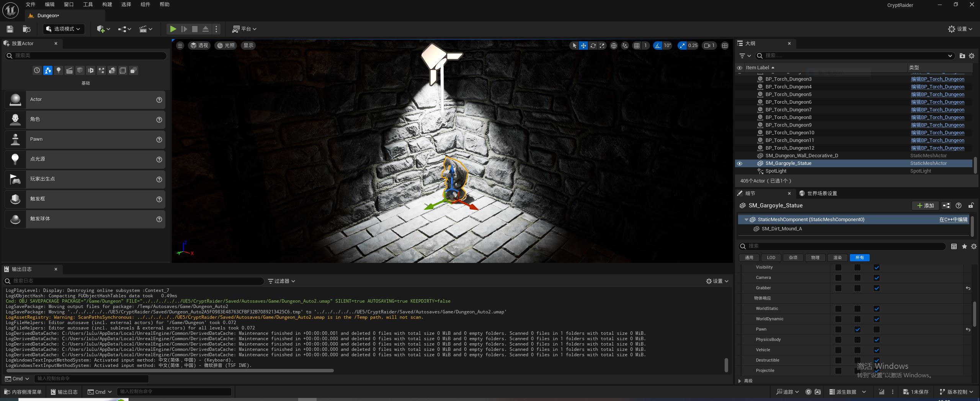
Task: Collapse the StaticMeshComponent tree arrow
Action: tap(746, 220)
